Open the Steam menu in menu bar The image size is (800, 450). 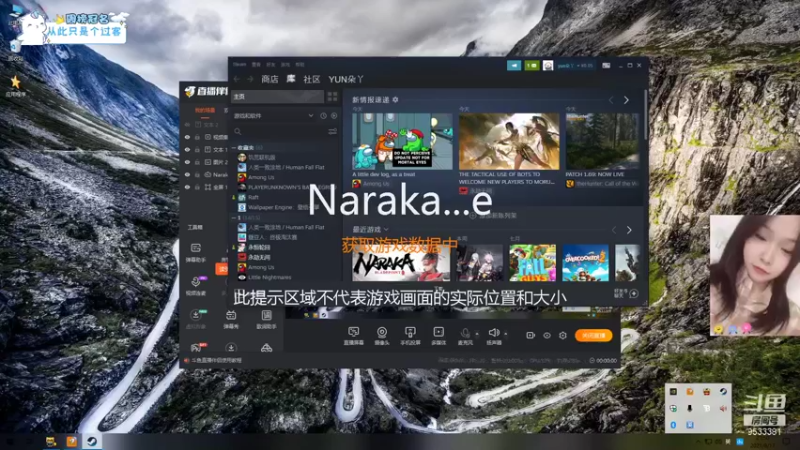(239, 65)
